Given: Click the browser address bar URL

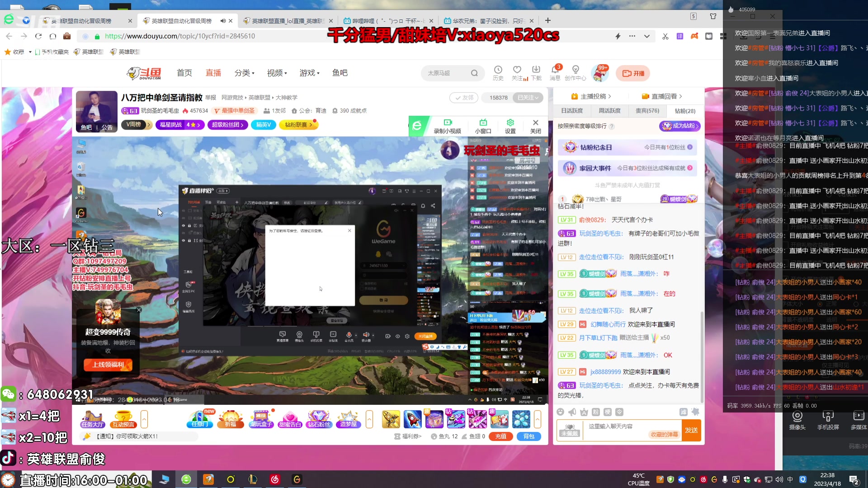Looking at the screenshot, I should coord(180,36).
